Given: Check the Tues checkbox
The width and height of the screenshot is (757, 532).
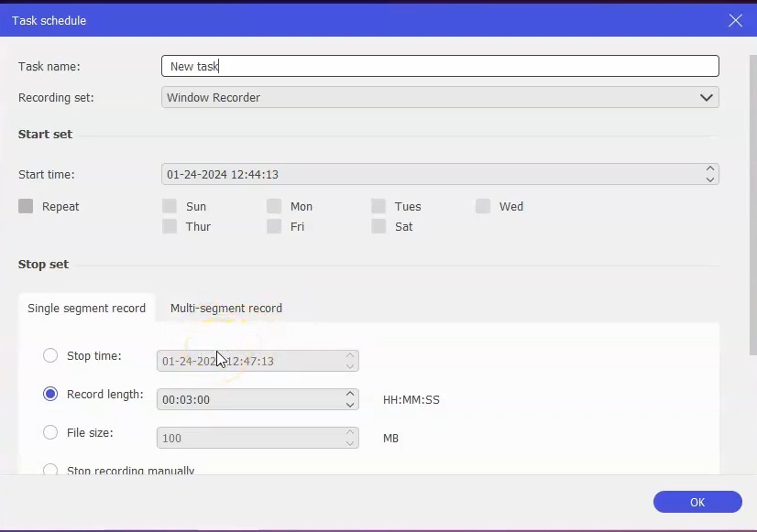Looking at the screenshot, I should coord(378,206).
